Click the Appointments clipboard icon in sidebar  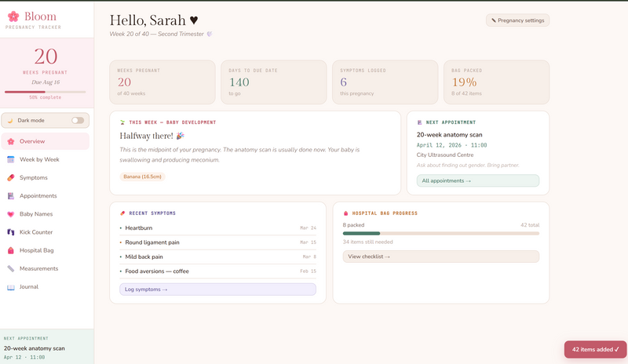(x=11, y=196)
